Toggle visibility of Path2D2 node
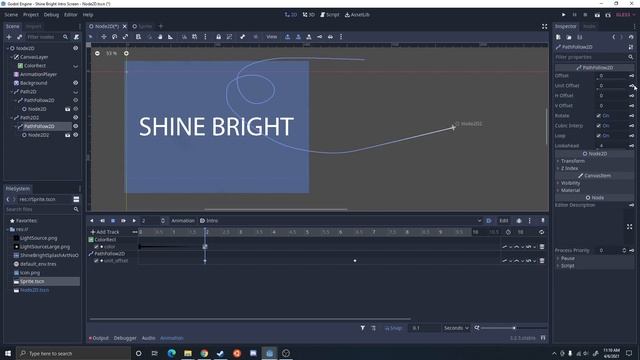Image resolution: width=640 pixels, height=360 pixels. pos(76,118)
